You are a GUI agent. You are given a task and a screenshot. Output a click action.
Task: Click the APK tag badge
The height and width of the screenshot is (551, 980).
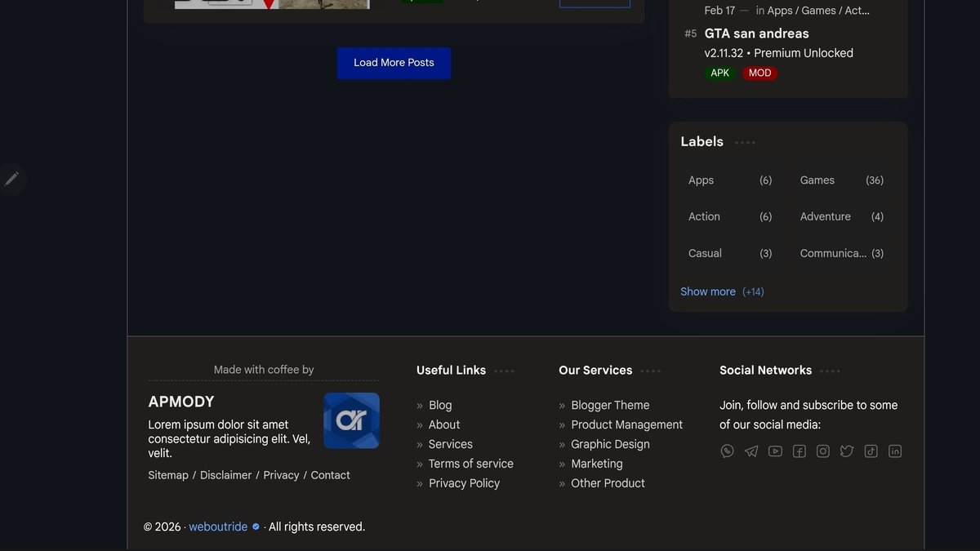point(719,73)
